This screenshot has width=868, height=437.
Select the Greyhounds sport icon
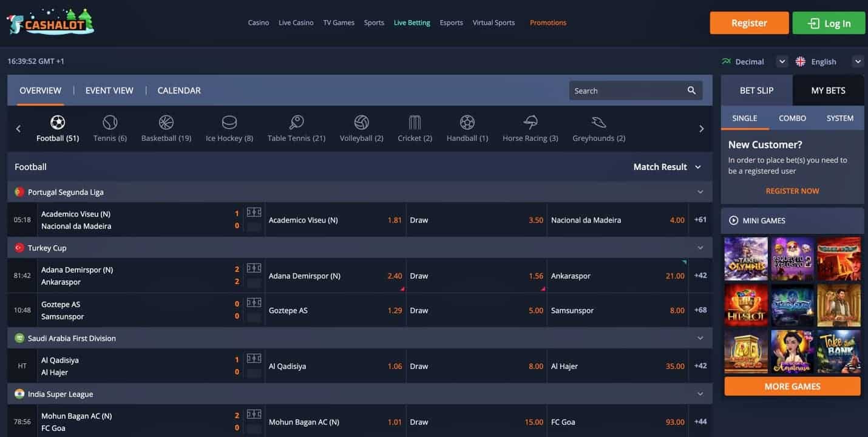tap(599, 123)
